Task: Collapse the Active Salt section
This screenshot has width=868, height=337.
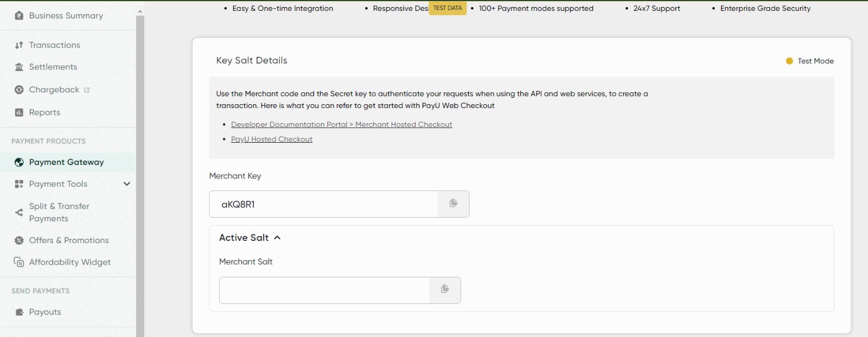Action: pyautogui.click(x=277, y=238)
